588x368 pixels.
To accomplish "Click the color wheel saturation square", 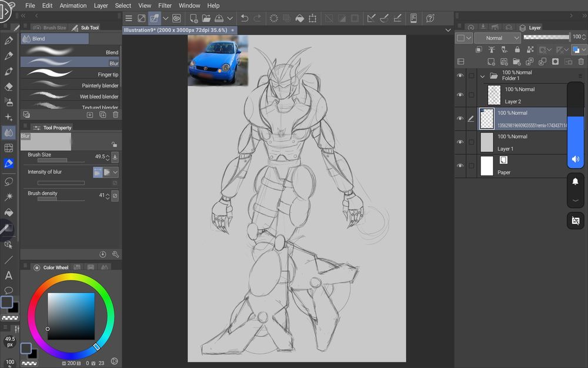I will tap(71, 316).
